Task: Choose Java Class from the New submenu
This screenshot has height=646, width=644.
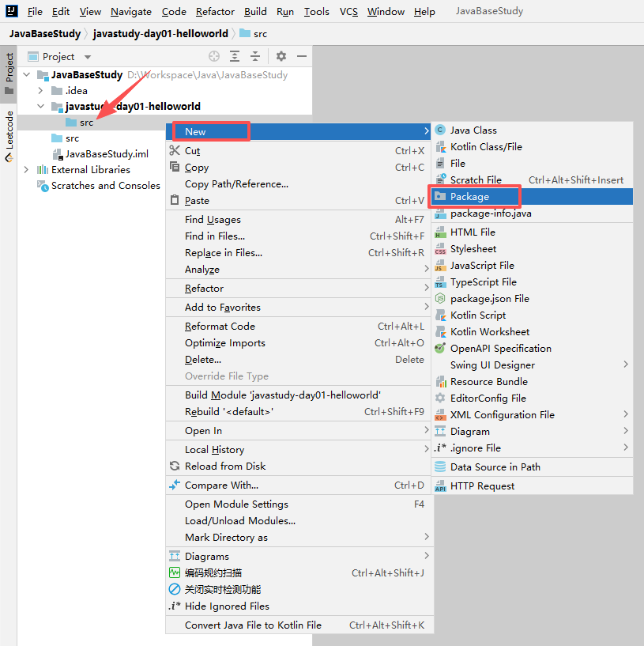Action: point(474,130)
